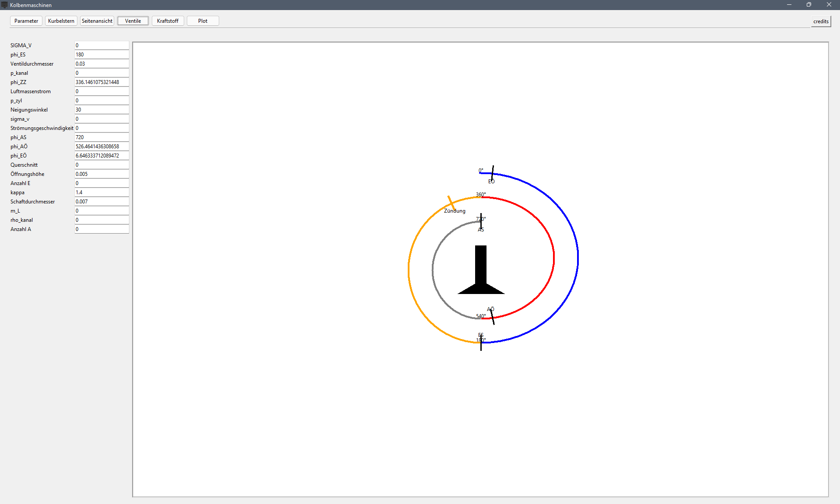Click the phi_ES input field
The width and height of the screenshot is (840, 504).
point(101,55)
